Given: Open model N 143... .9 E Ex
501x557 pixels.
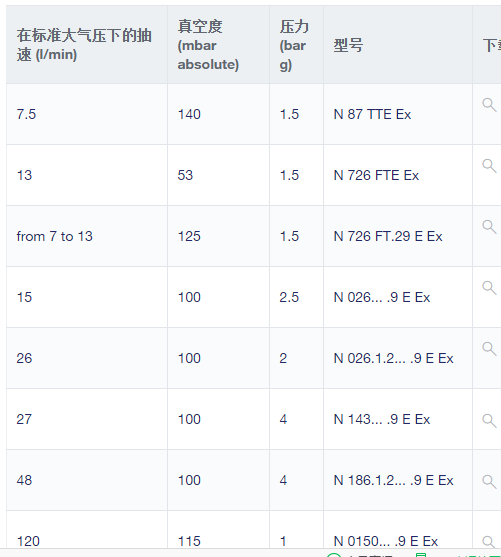Looking at the screenshot, I should pos(382,420).
